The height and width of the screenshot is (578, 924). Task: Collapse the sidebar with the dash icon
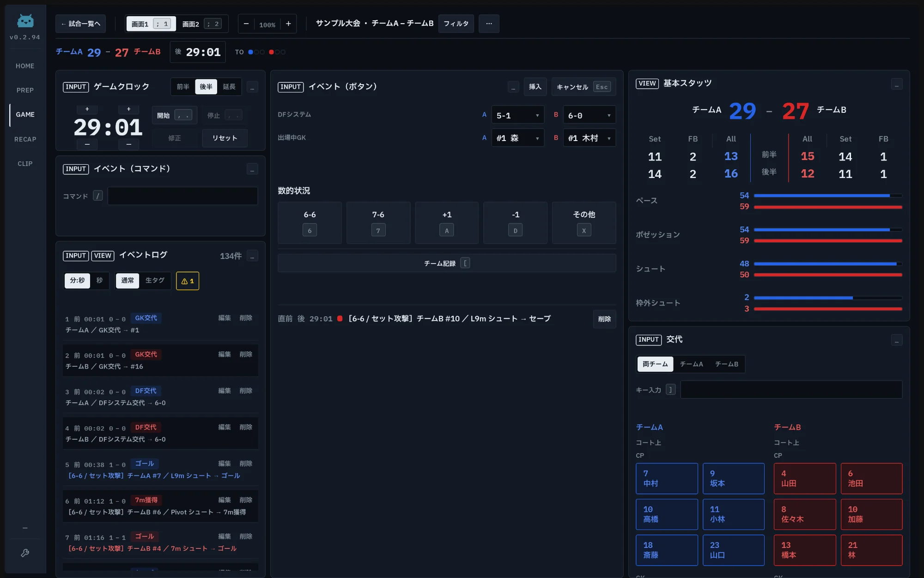(x=25, y=528)
